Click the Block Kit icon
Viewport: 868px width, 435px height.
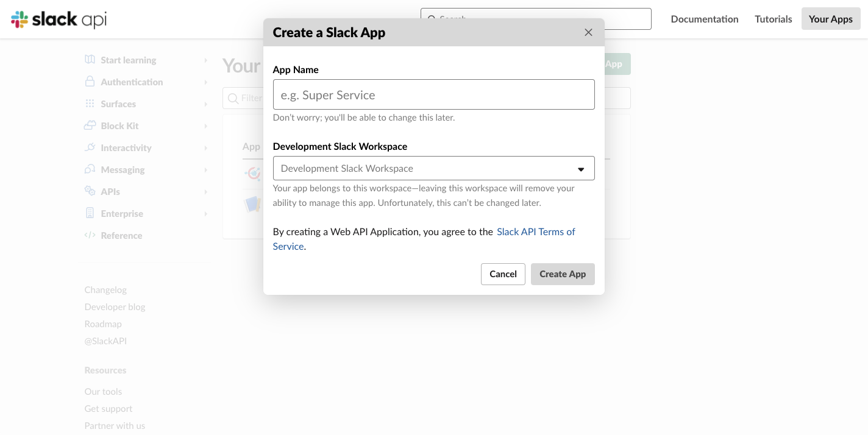tap(90, 126)
